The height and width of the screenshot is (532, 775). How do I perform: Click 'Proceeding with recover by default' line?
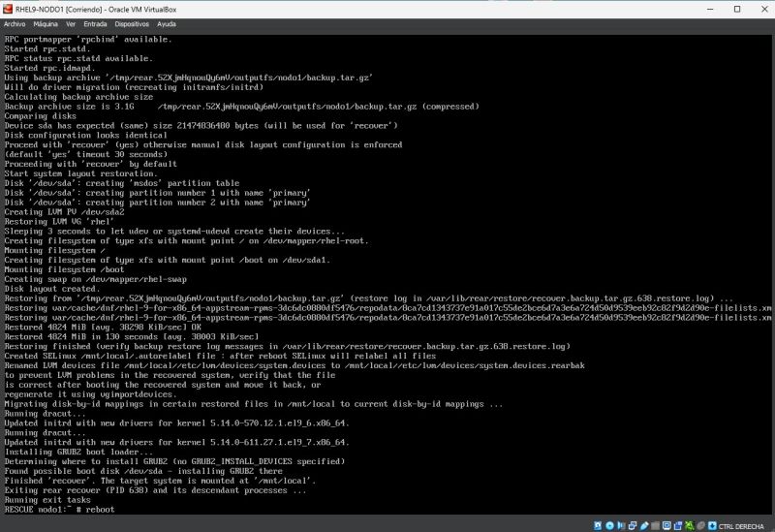(x=90, y=164)
